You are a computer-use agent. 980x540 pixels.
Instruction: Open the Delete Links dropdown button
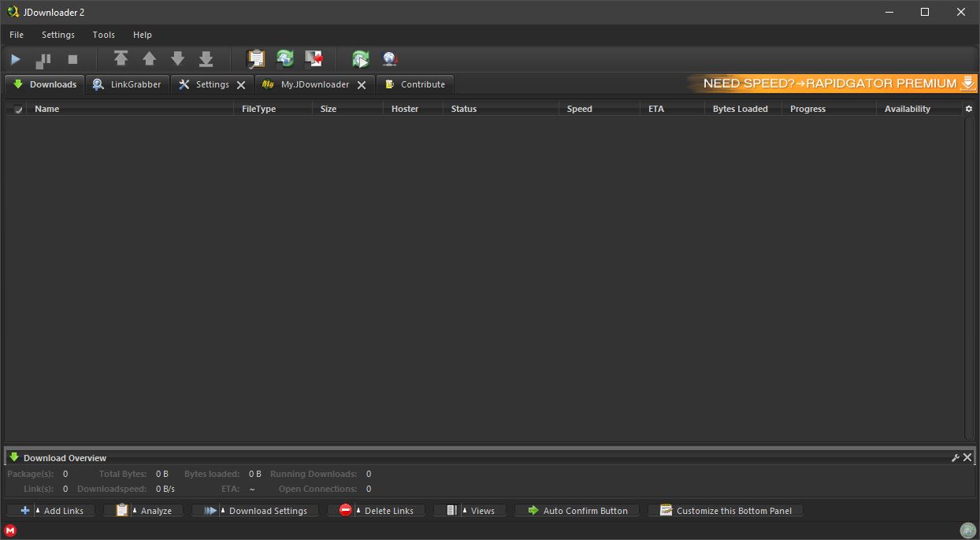pos(376,510)
